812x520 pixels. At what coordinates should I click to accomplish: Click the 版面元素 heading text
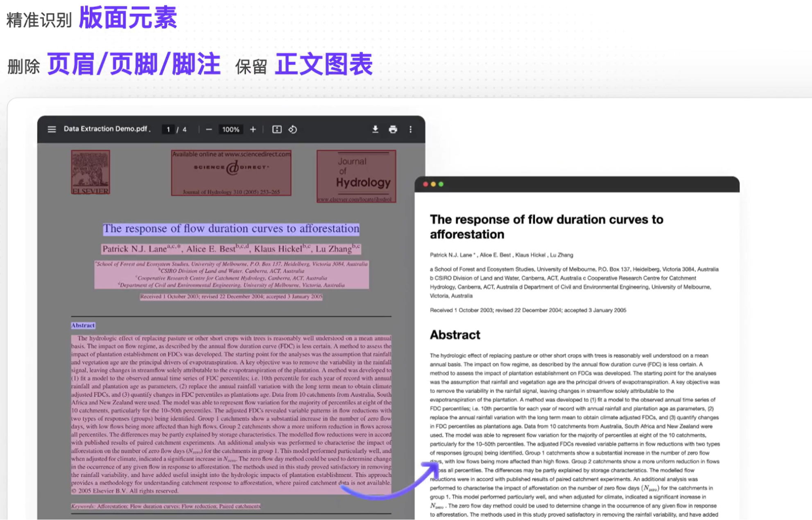coord(128,18)
